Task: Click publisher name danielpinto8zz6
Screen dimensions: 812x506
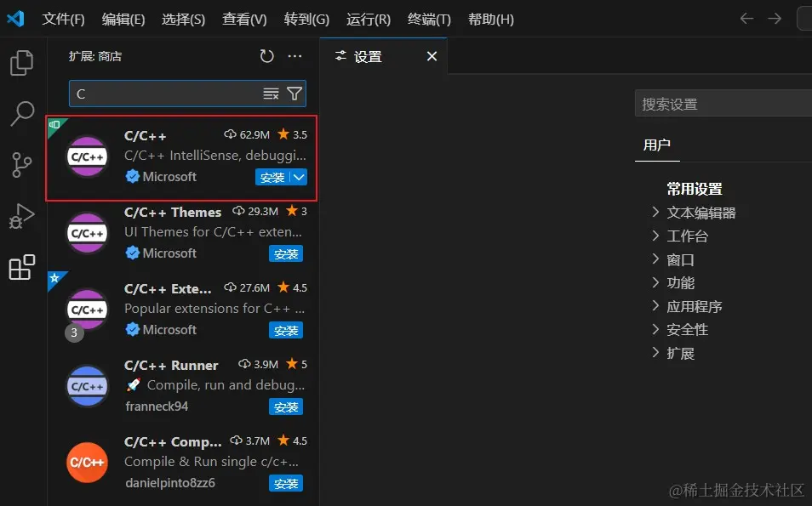Action: coord(170,483)
